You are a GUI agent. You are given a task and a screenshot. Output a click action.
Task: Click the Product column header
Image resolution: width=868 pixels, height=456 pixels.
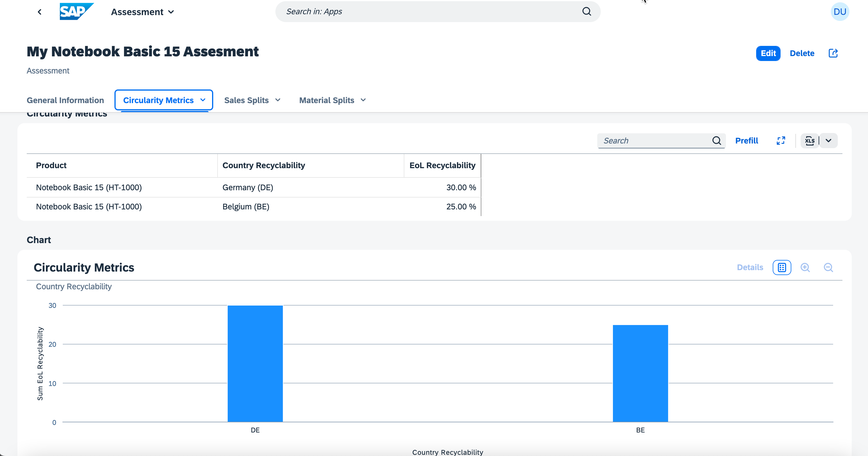tap(122, 165)
